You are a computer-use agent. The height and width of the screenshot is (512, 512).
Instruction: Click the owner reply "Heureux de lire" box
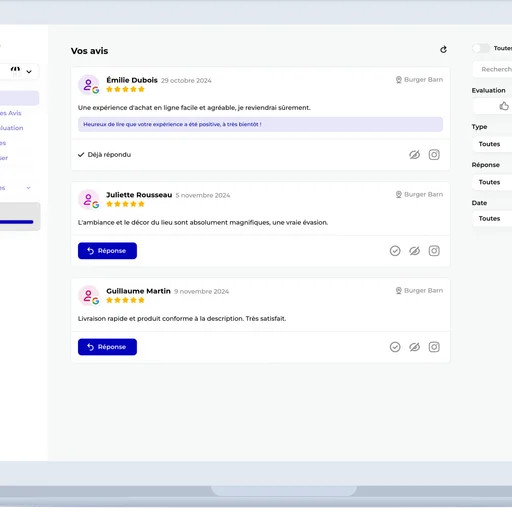point(260,124)
